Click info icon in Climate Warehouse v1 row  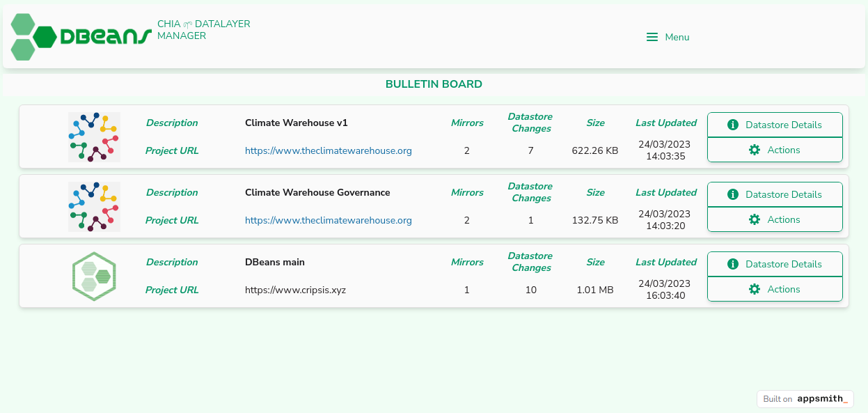click(x=732, y=125)
